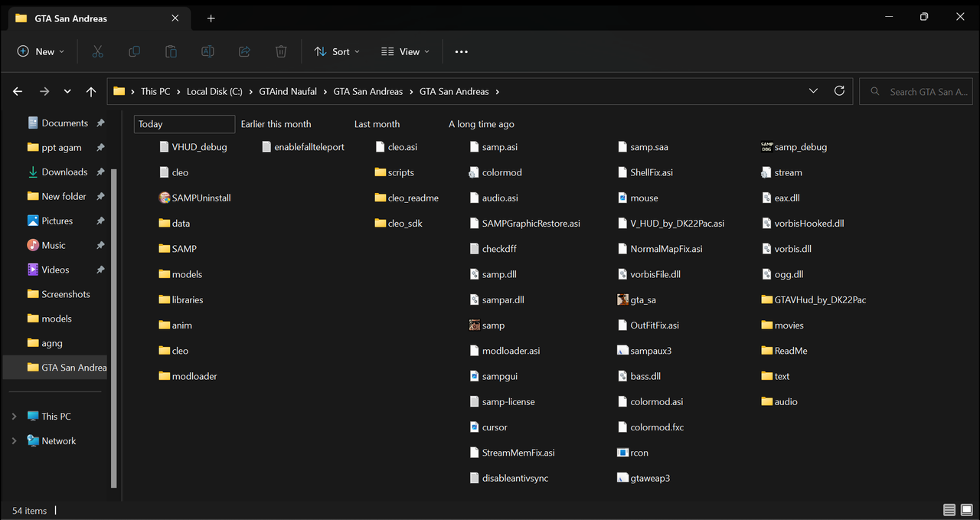
Task: Select the StreamMemFix.asi file
Action: point(512,453)
